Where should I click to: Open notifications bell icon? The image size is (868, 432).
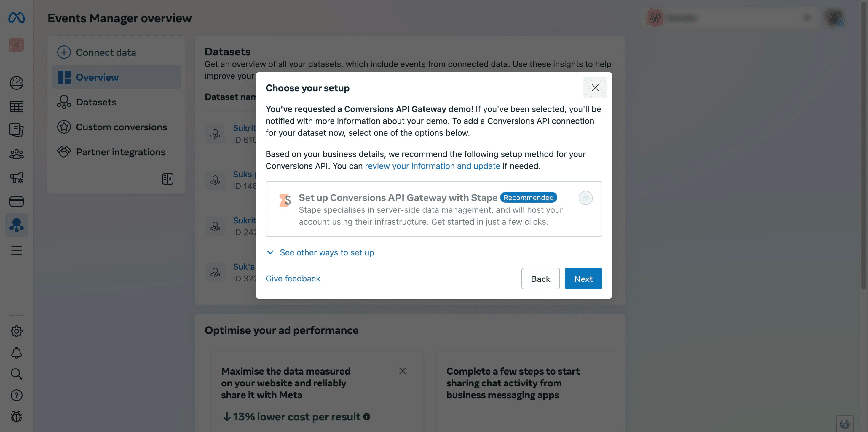[17, 353]
